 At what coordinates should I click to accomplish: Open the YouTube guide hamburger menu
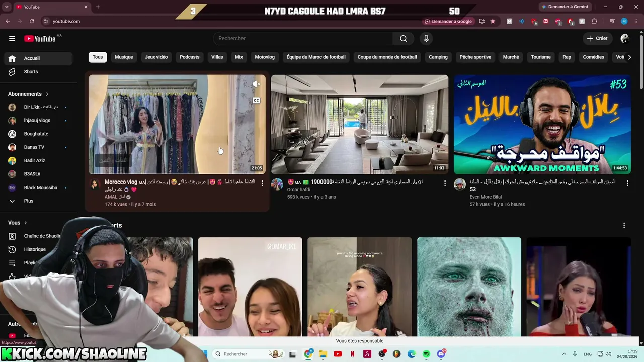tap(12, 39)
